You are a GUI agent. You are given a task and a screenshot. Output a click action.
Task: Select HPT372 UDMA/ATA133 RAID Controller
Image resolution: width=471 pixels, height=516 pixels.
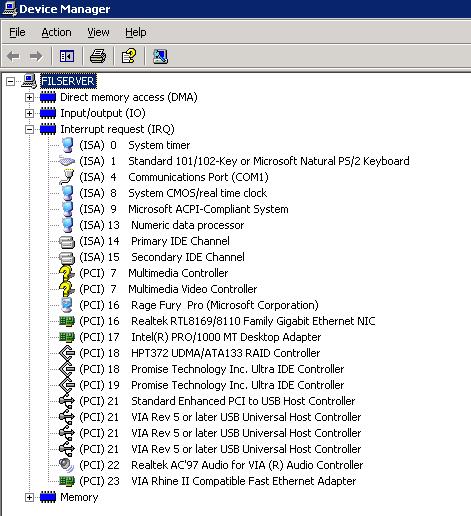199,353
